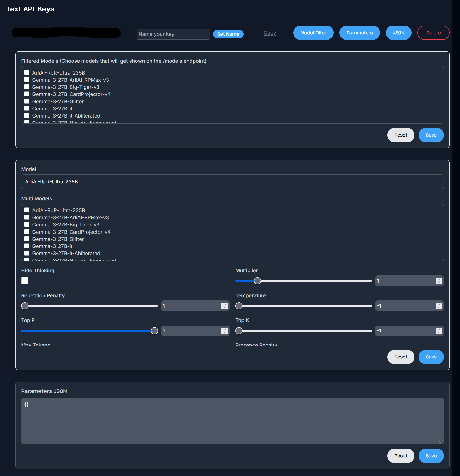Click the Repetition Penalty slider handle
460x476 pixels.
[x=25, y=306]
